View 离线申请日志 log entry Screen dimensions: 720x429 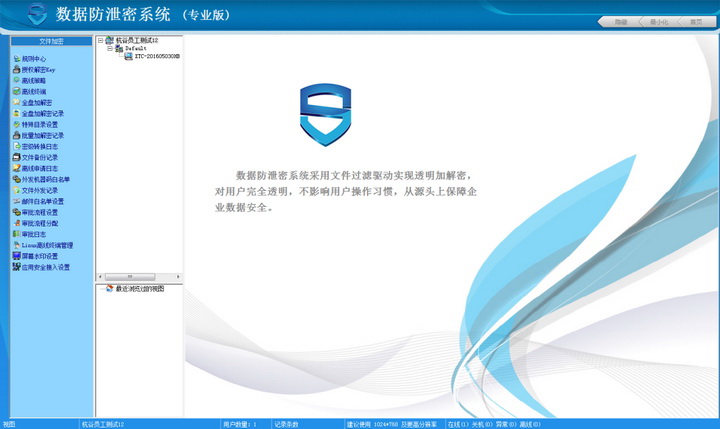(x=36, y=169)
